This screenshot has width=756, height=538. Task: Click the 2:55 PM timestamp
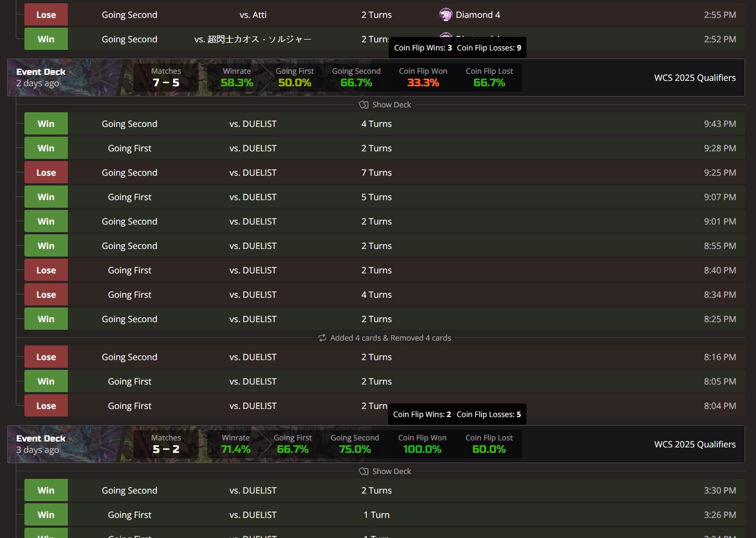pyautogui.click(x=720, y=15)
